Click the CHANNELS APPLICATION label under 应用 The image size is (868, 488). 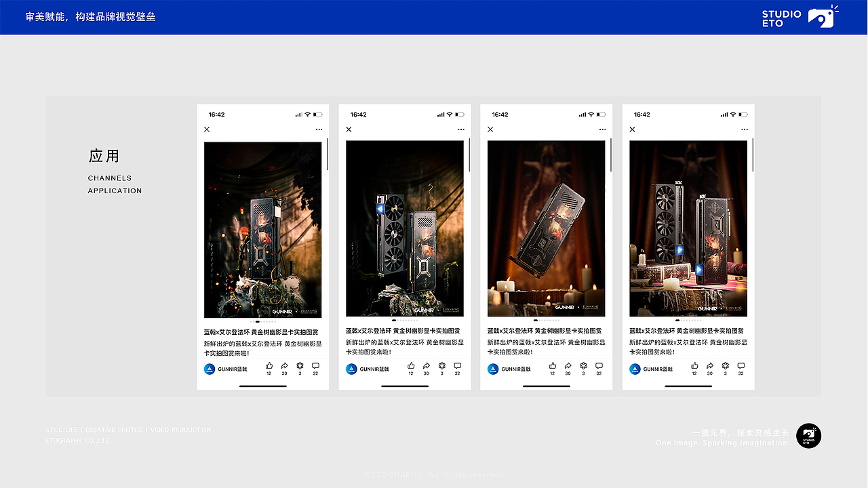click(x=115, y=184)
